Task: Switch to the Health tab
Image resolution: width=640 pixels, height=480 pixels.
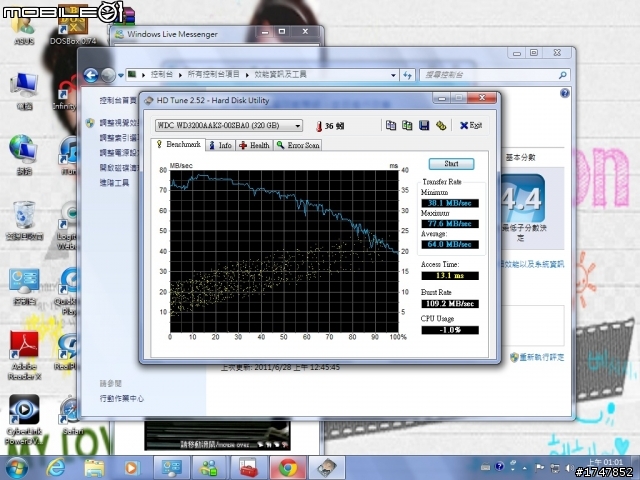Action: point(254,145)
